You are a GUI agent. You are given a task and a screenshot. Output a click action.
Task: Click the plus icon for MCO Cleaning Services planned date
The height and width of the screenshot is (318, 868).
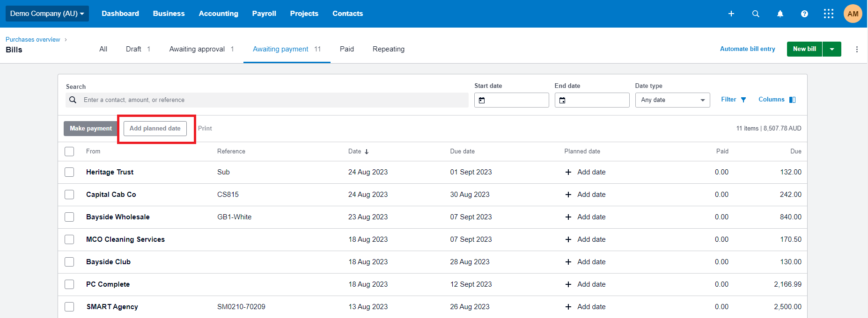(x=568, y=239)
